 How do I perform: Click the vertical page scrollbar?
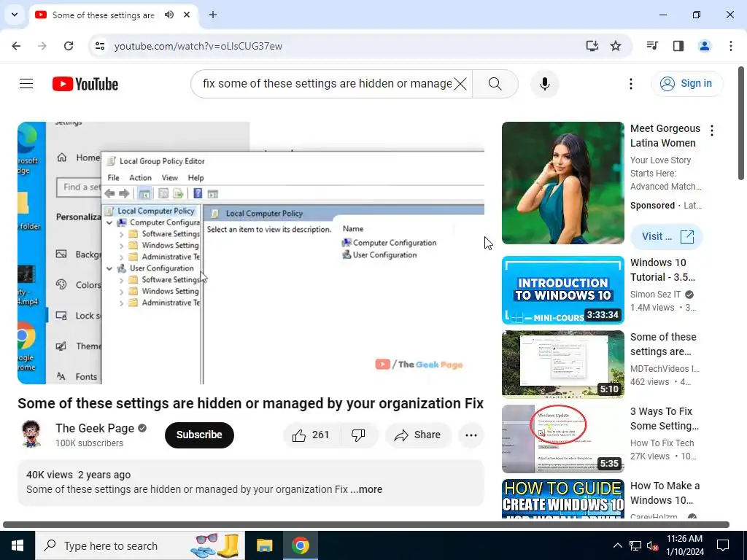click(x=742, y=122)
